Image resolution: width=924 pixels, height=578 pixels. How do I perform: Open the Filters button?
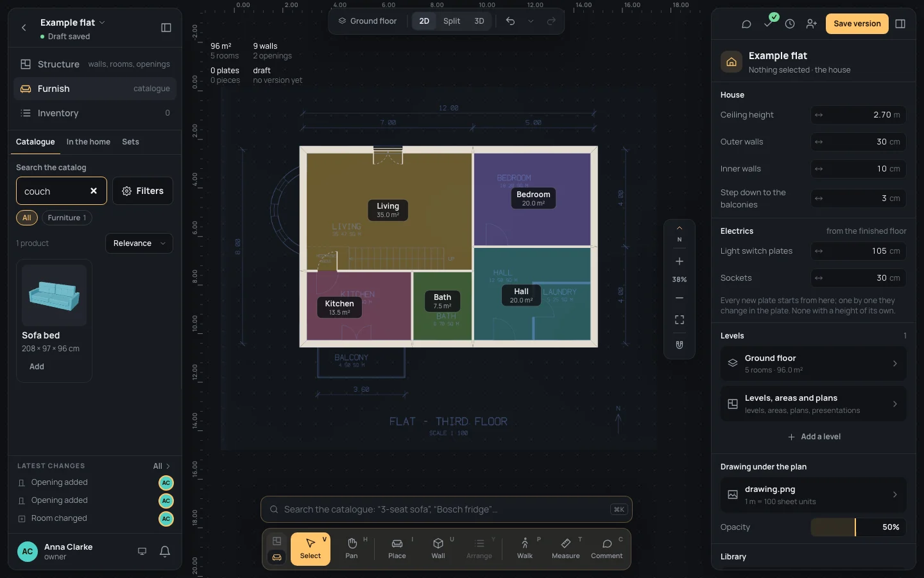[x=142, y=191]
